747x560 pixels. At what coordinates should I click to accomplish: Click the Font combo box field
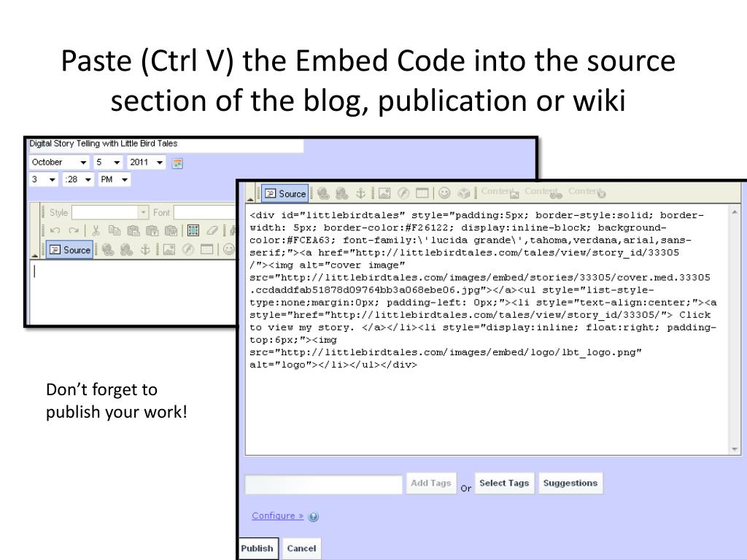click(x=205, y=212)
